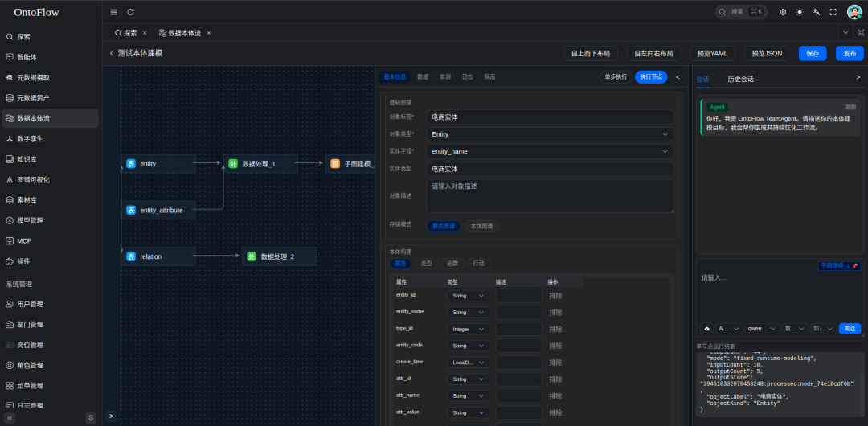Click the 对象描述 text area
868x426 pixels.
[550, 196]
